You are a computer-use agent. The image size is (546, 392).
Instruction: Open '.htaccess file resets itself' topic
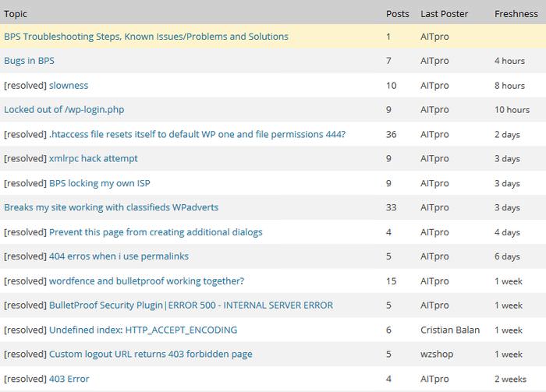197,134
